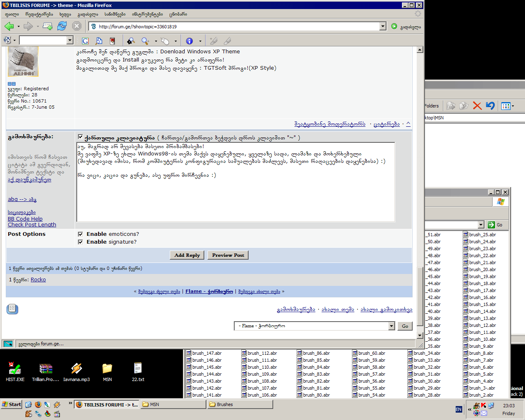Open the Check Post Length link
The height and width of the screenshot is (420, 525).
click(x=32, y=225)
